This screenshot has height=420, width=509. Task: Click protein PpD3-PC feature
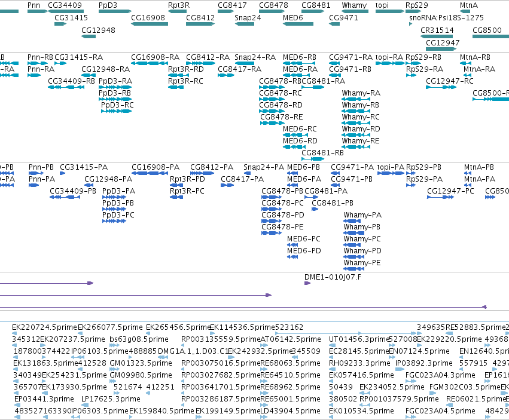[x=114, y=221]
